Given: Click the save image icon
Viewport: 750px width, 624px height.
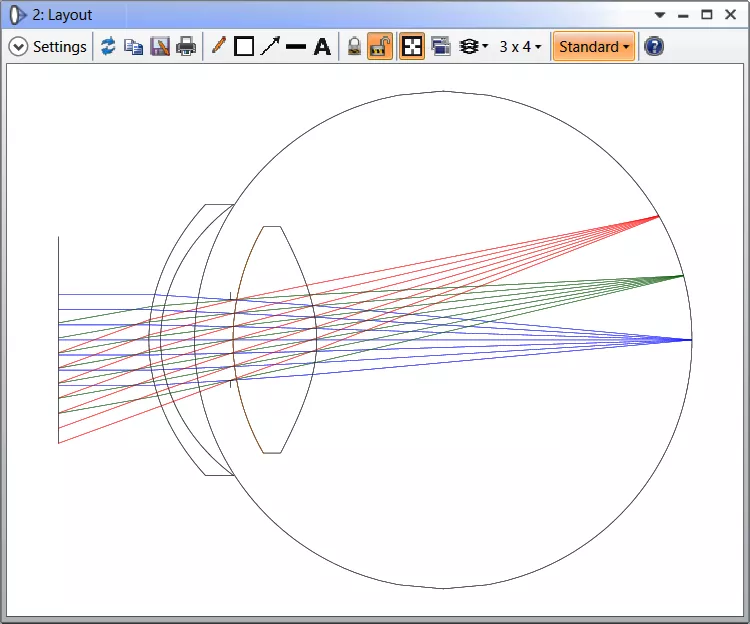Looking at the screenshot, I should [160, 47].
